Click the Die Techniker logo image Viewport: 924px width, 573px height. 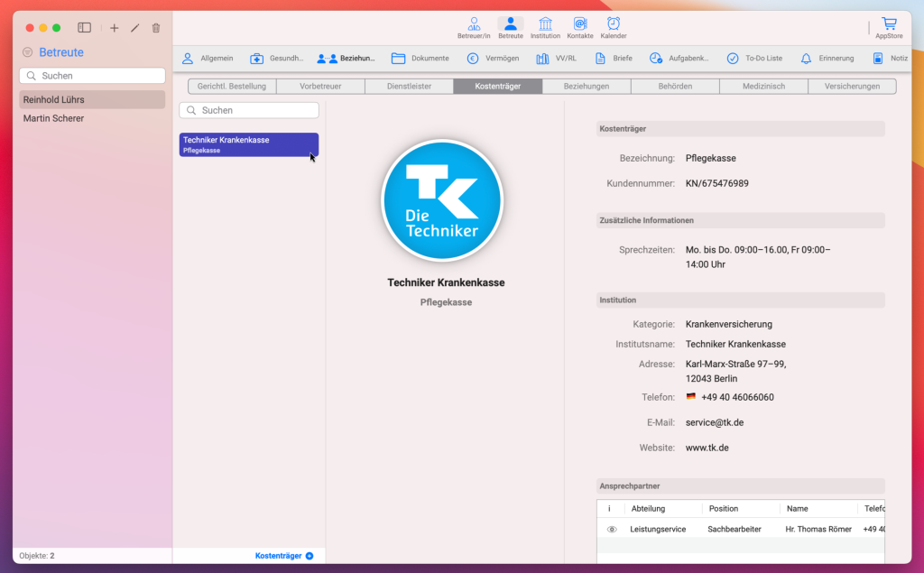(442, 200)
